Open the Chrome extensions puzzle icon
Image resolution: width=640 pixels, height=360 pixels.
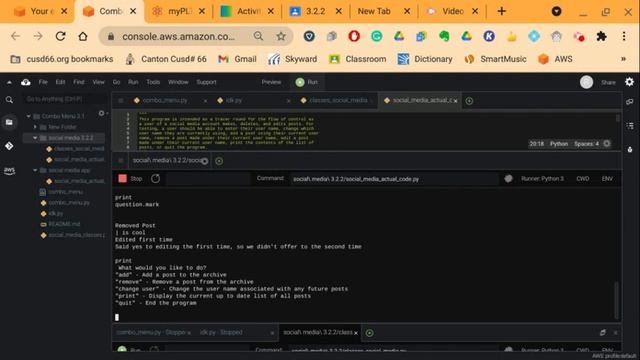pos(601,36)
